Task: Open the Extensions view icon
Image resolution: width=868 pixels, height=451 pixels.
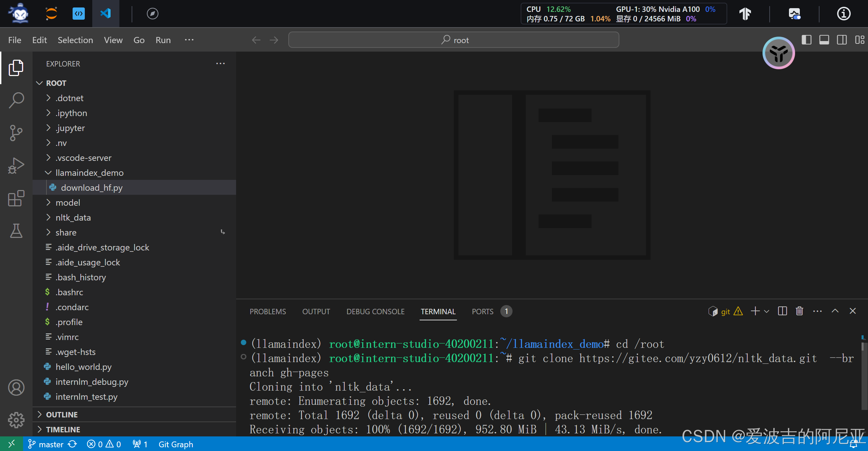Action: [16, 198]
